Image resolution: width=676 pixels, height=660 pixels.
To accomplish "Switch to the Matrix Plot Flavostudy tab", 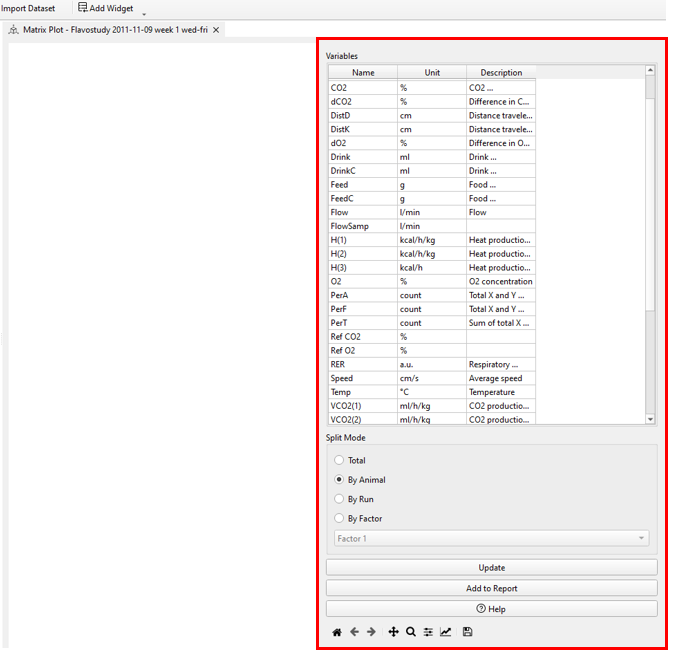I will click(x=114, y=30).
